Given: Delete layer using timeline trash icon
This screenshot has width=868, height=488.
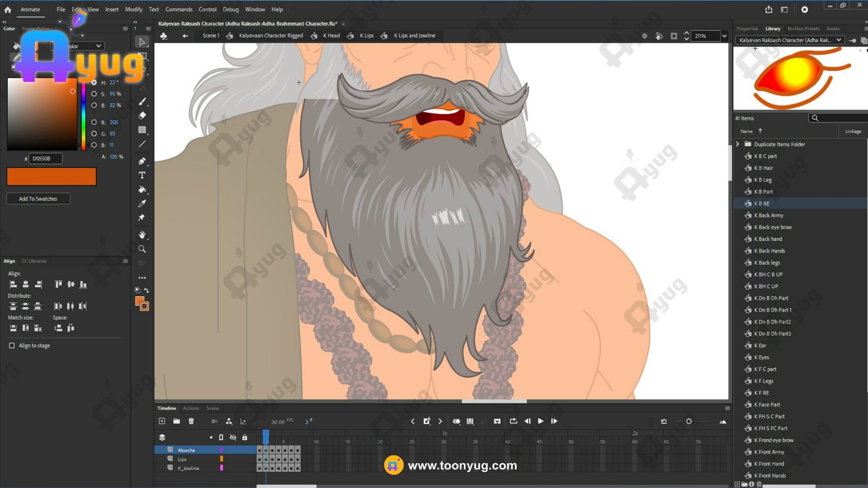Looking at the screenshot, I should coord(191,421).
